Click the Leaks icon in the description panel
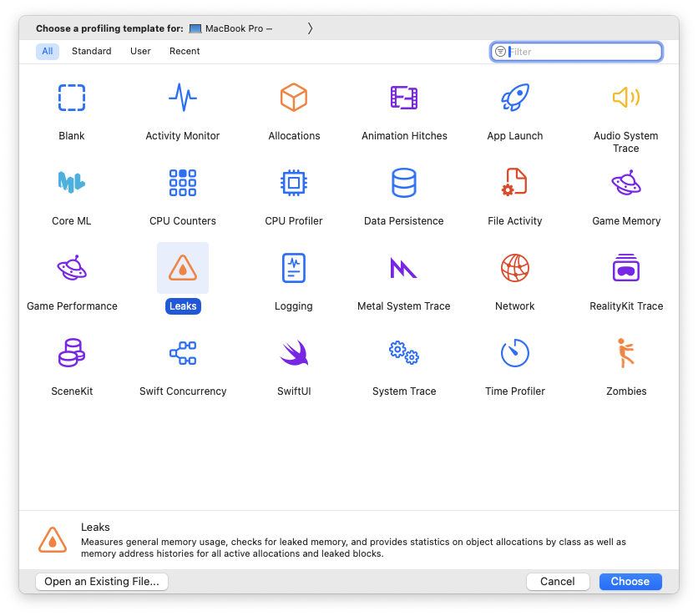Image resolution: width=698 pixels, height=616 pixels. point(53,539)
